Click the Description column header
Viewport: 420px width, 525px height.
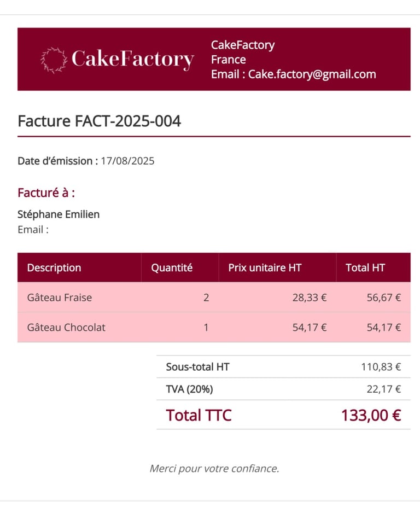54,267
